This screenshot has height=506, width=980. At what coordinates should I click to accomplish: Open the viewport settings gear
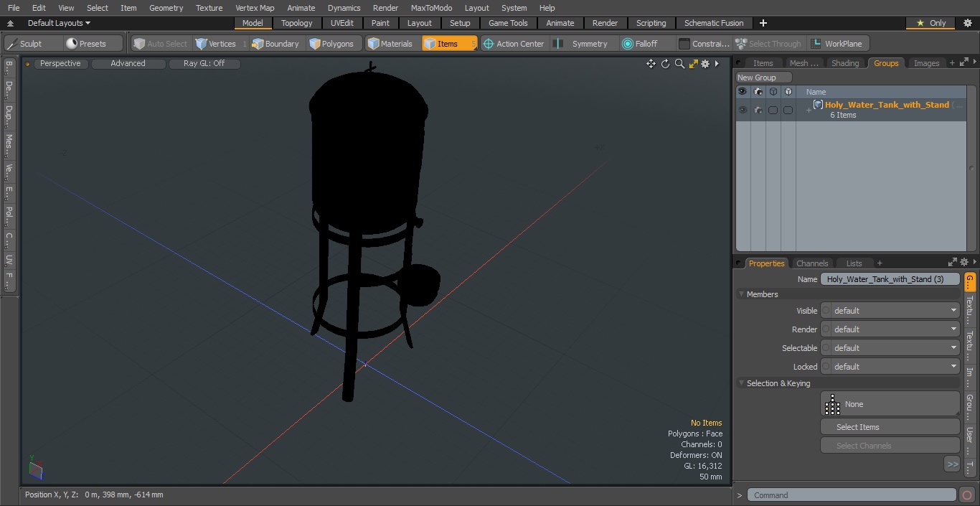click(x=705, y=64)
